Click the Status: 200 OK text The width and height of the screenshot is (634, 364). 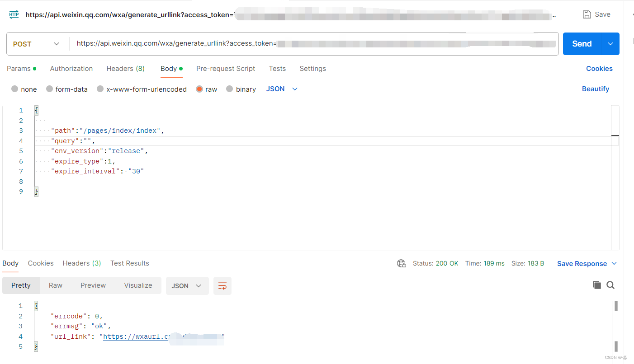pyautogui.click(x=435, y=263)
